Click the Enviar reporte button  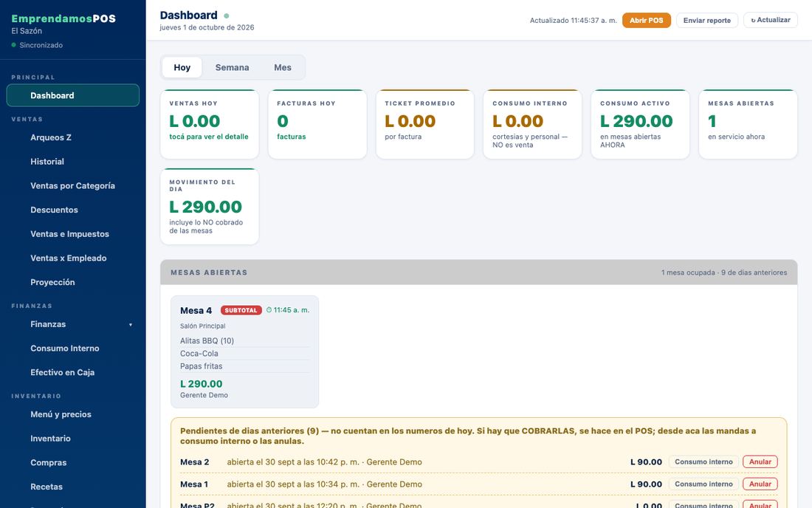pos(707,20)
